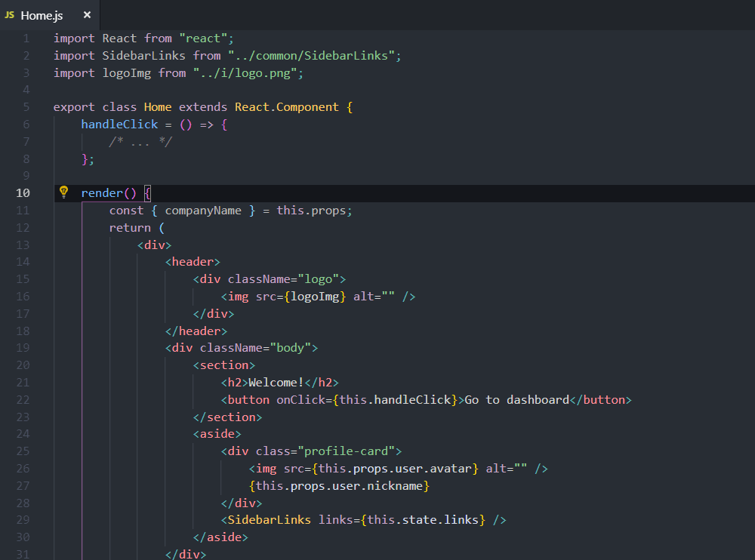Click React.Component superclass reference

tap(286, 106)
